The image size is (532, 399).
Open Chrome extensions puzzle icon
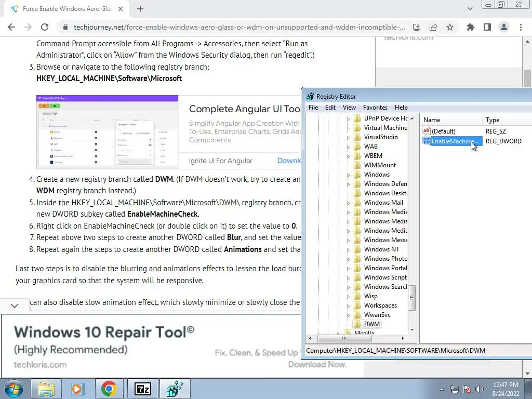coord(471,27)
